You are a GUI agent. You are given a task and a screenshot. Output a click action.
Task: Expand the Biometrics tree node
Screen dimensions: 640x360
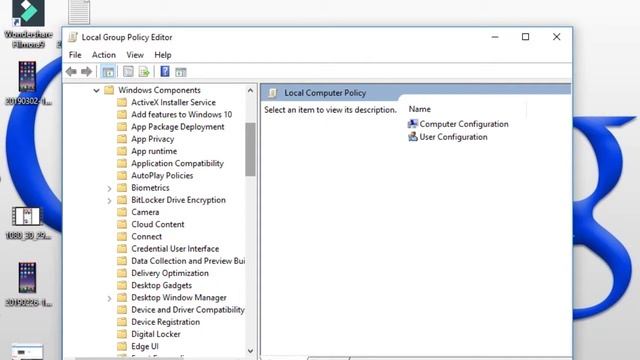point(109,188)
